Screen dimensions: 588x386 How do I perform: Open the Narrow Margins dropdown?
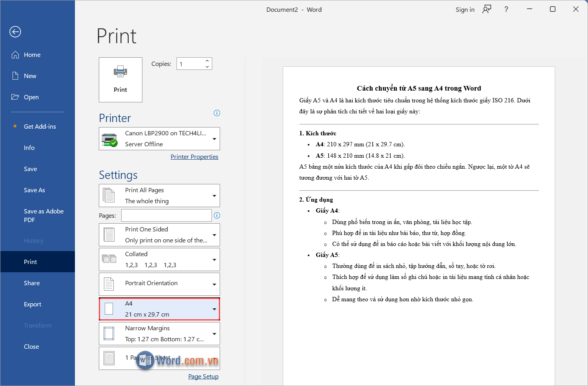click(214, 334)
